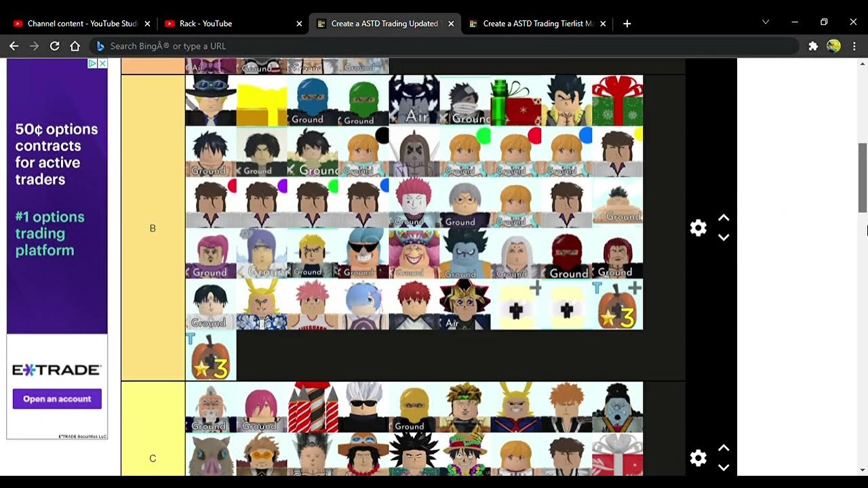Image resolution: width=868 pixels, height=488 pixels.
Task: Click the page vertical scrollbar thumb
Action: coord(863,178)
